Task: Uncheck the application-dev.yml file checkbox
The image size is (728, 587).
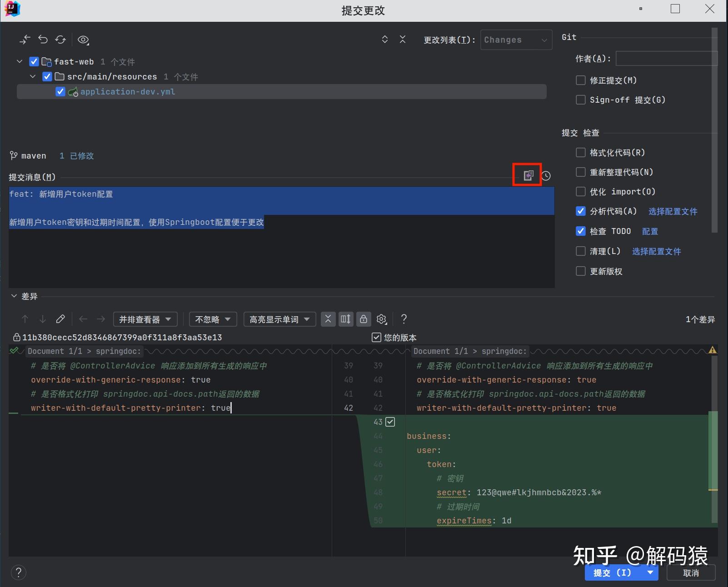Action: point(60,91)
